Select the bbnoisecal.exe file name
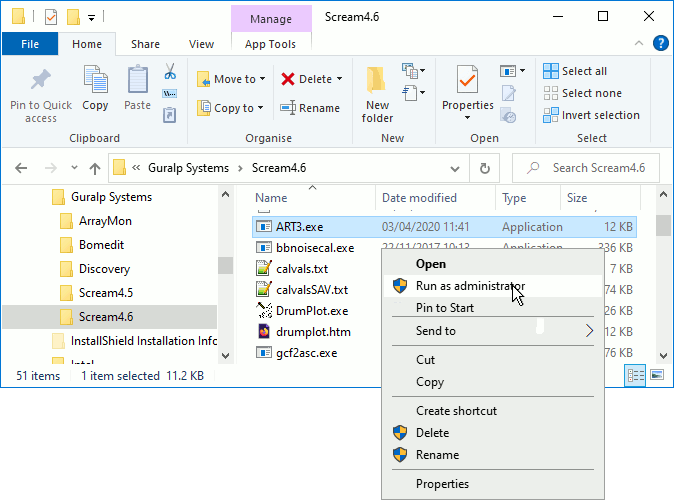Screen dimensions: 674x500 (315, 248)
